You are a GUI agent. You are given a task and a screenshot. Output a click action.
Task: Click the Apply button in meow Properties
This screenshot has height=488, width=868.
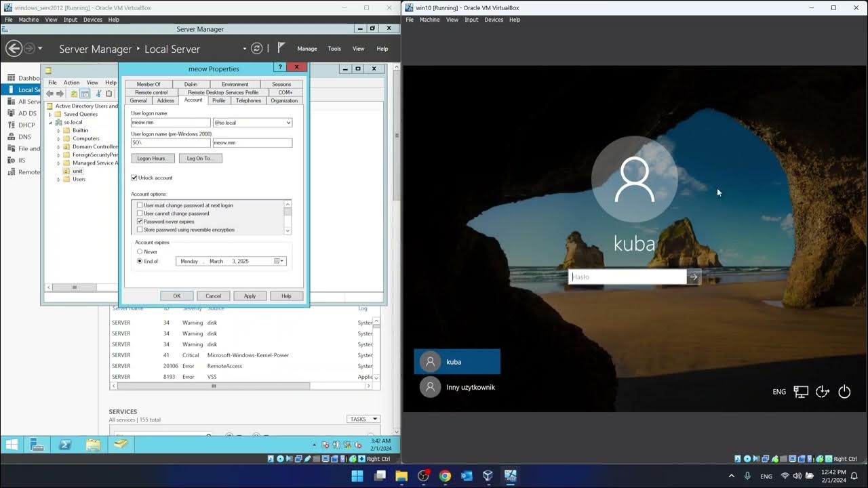tap(250, 296)
